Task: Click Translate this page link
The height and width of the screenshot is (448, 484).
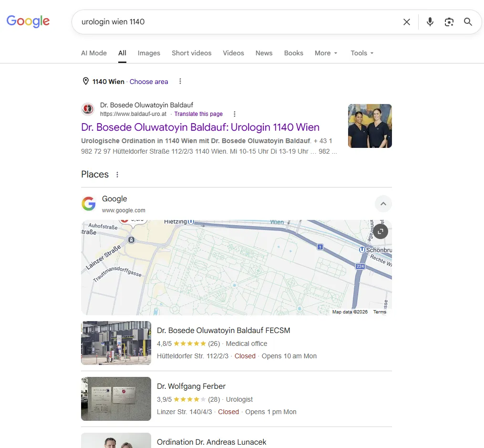Action: coord(198,114)
